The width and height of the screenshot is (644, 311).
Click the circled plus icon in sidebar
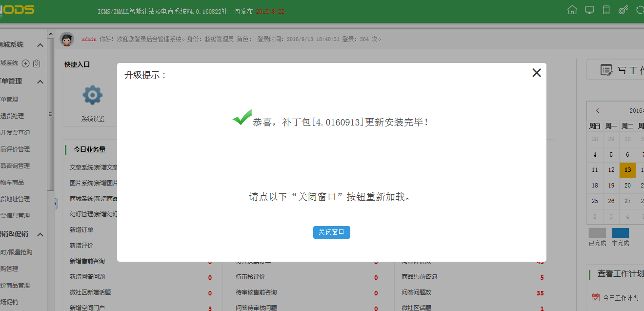(26, 63)
